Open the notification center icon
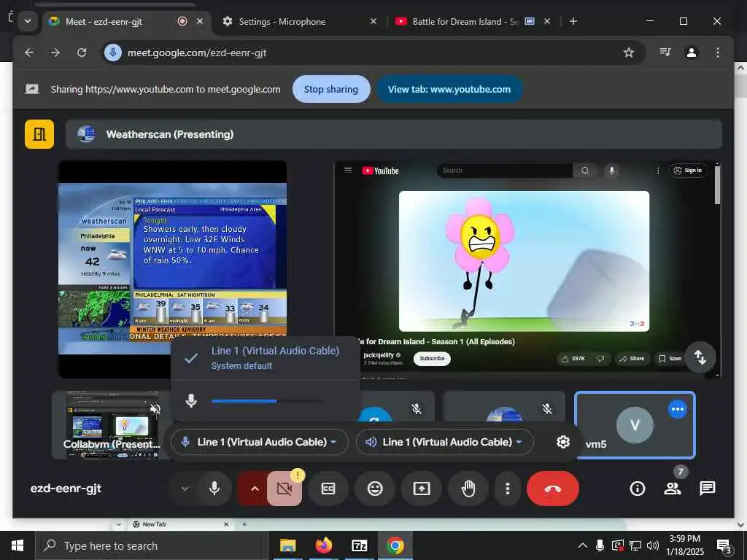The image size is (747, 560). click(724, 546)
